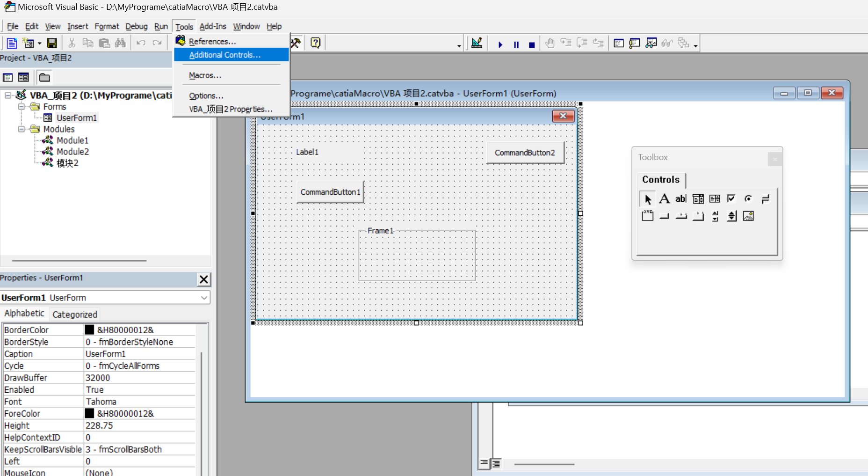
Task: Select UserForm1 in project tree
Action: click(x=77, y=118)
